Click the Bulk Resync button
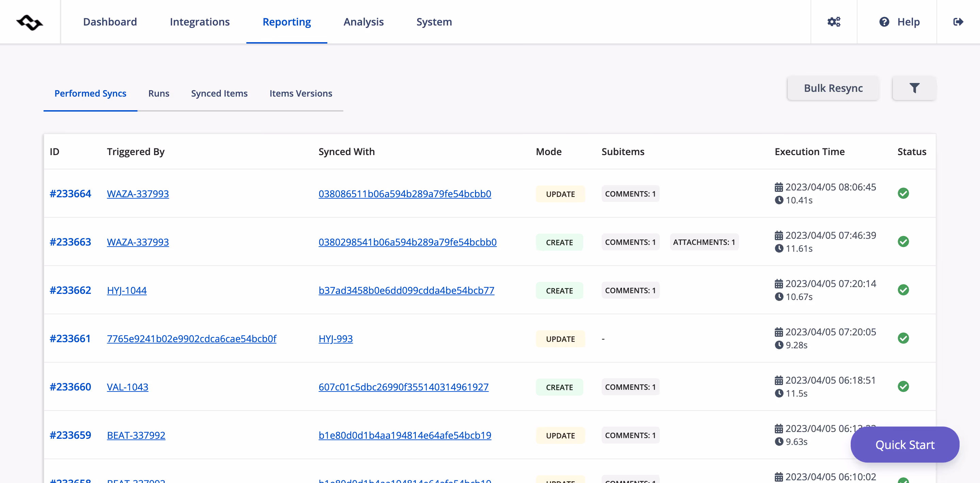980x483 pixels. [833, 88]
